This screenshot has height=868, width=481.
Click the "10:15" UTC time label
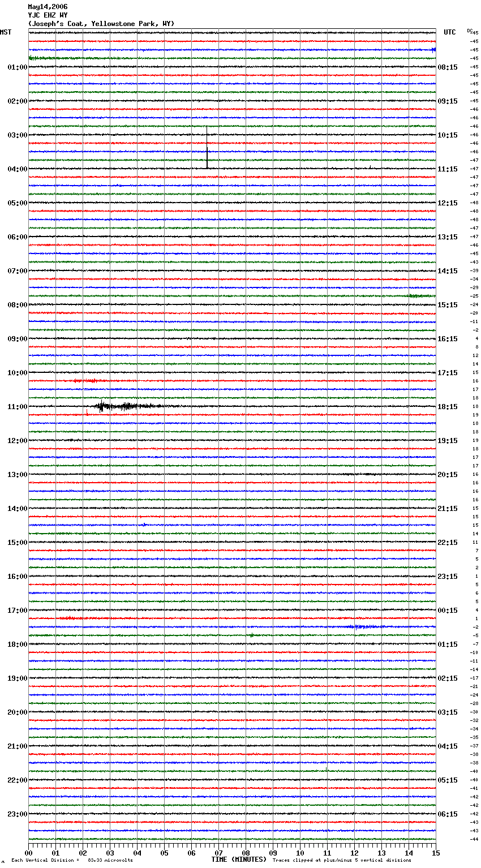pos(448,135)
